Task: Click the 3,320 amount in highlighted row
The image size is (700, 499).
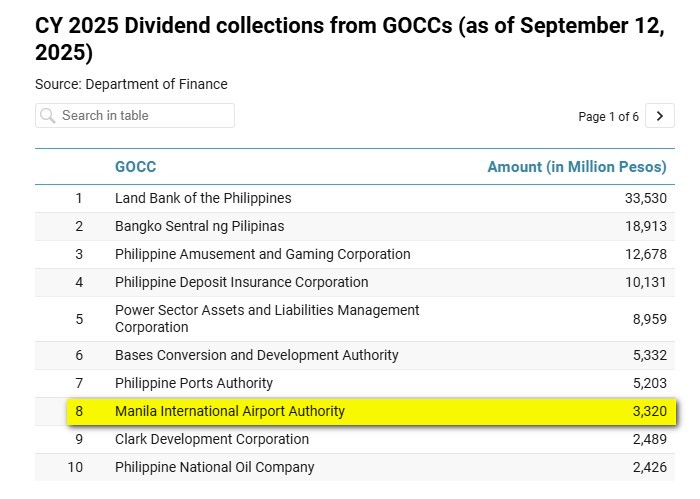Action: [x=649, y=411]
